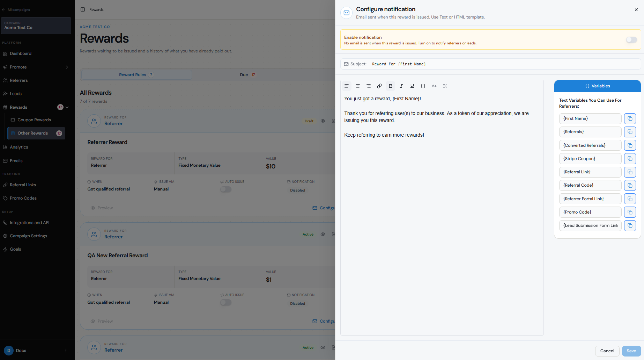Click eye icon on Draft Referrer reward card
Image resolution: width=644 pixels, height=360 pixels.
323,121
